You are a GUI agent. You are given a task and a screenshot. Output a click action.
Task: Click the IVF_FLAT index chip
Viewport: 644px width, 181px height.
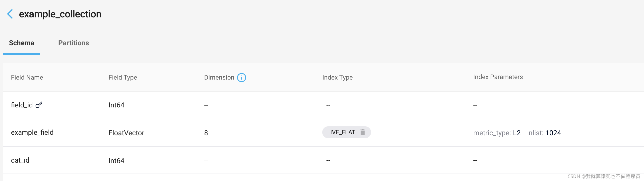coord(346,132)
